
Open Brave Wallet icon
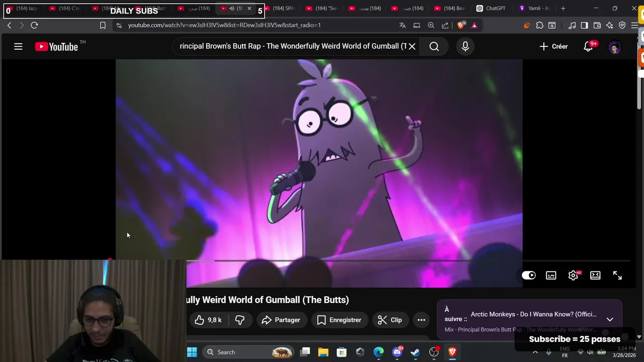pos(597,25)
